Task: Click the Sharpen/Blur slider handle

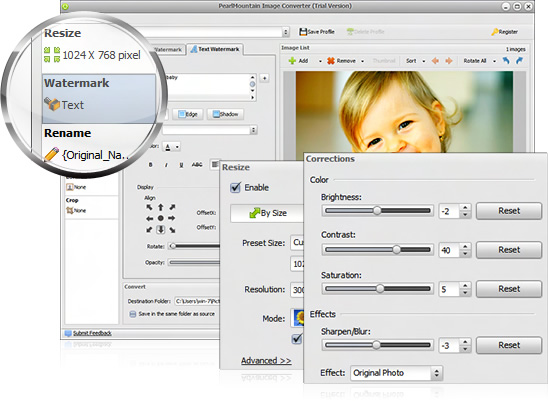Action: 376,345
